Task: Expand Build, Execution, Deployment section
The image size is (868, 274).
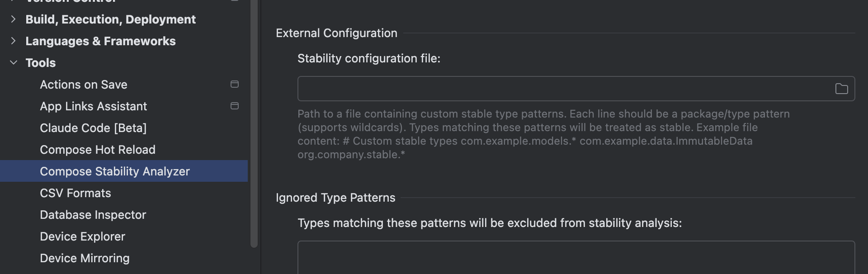Action: tap(13, 19)
